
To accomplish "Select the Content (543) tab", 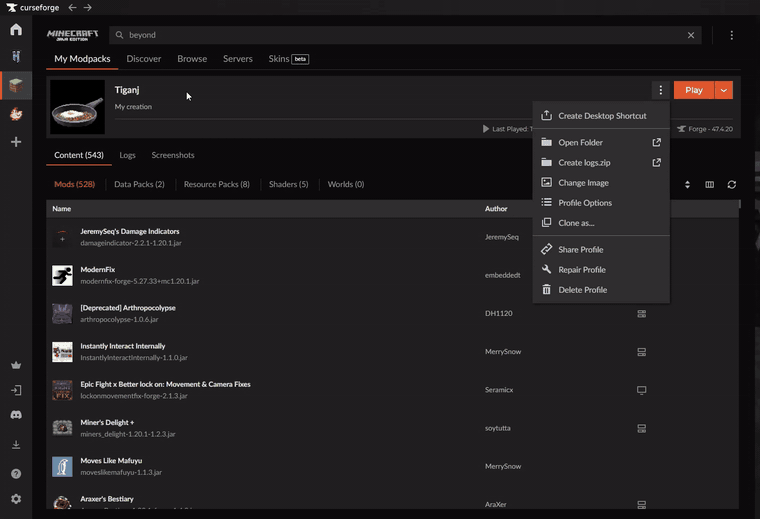I will tap(79, 155).
